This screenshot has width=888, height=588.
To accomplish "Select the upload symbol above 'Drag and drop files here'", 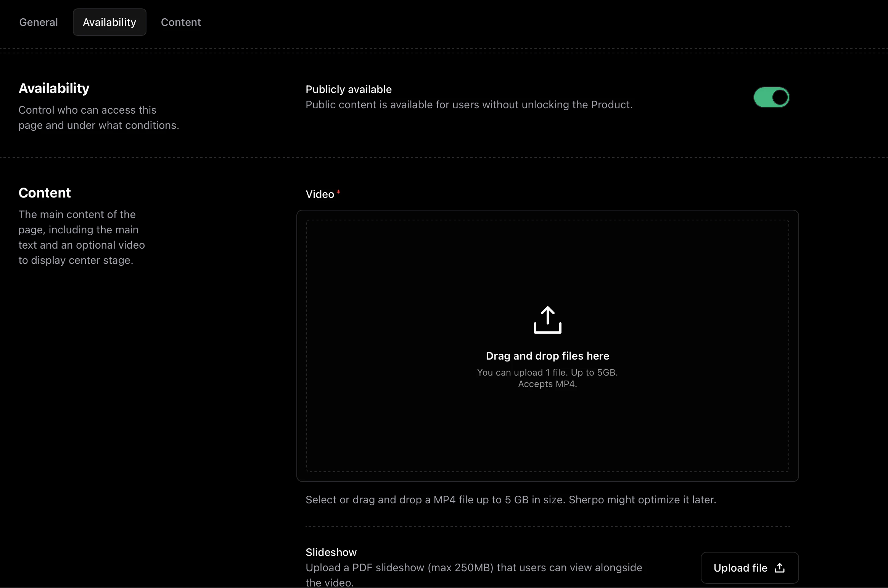I will tap(547, 320).
